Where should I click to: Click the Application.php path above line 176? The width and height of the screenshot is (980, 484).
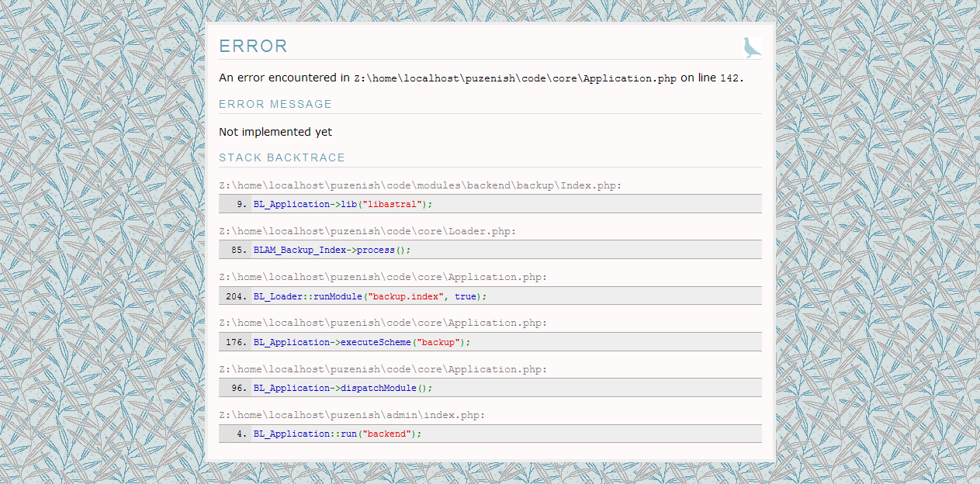tap(383, 323)
